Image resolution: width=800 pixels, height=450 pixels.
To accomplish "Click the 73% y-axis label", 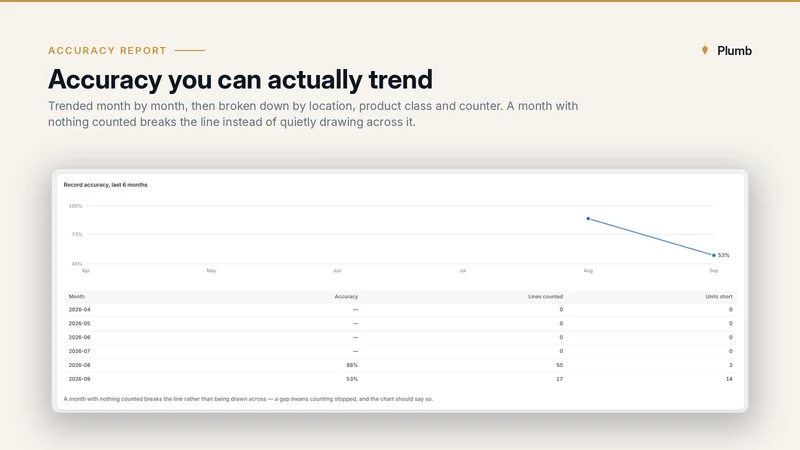I will (x=77, y=234).
